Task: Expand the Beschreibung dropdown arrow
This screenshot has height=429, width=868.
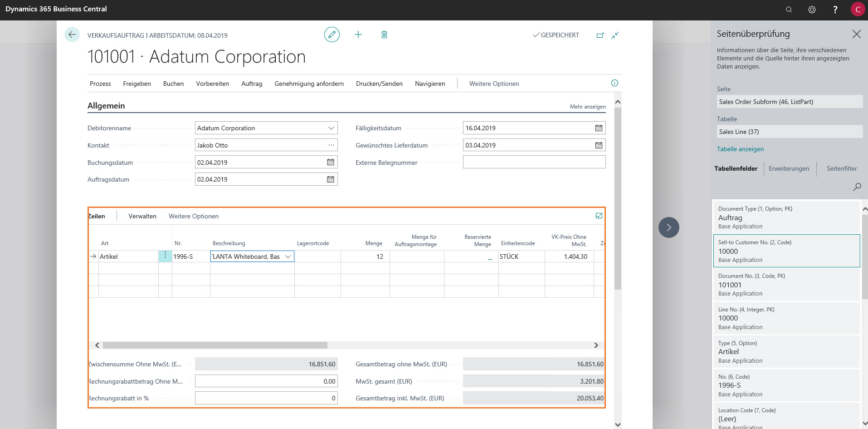Action: tap(288, 256)
